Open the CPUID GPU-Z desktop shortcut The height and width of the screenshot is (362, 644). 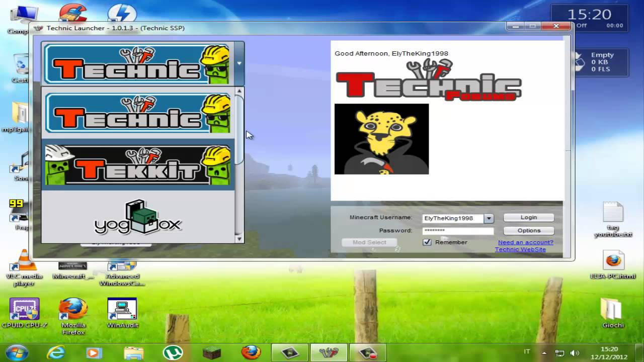click(24, 314)
